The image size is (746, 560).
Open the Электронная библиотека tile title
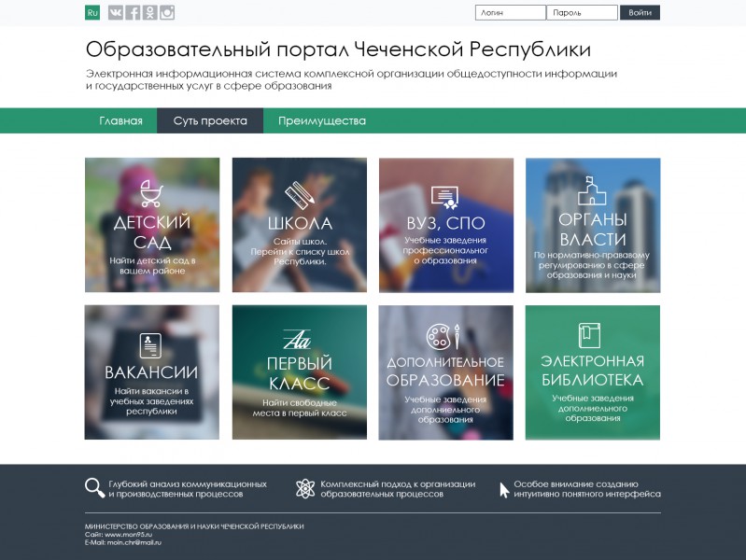tap(592, 371)
